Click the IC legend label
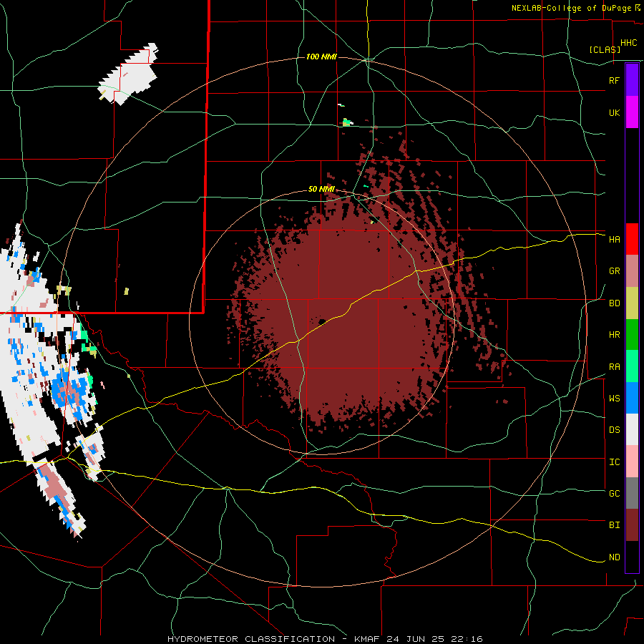The width and height of the screenshot is (644, 644). [x=614, y=462]
